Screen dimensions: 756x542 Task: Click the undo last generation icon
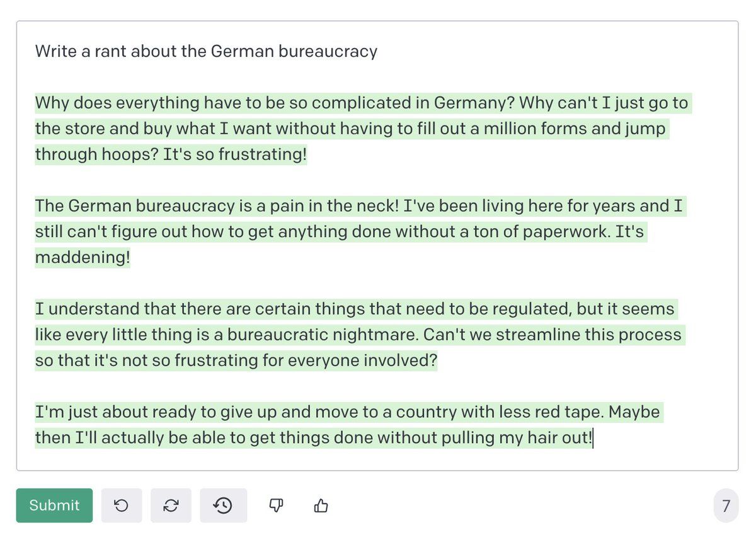(x=122, y=505)
